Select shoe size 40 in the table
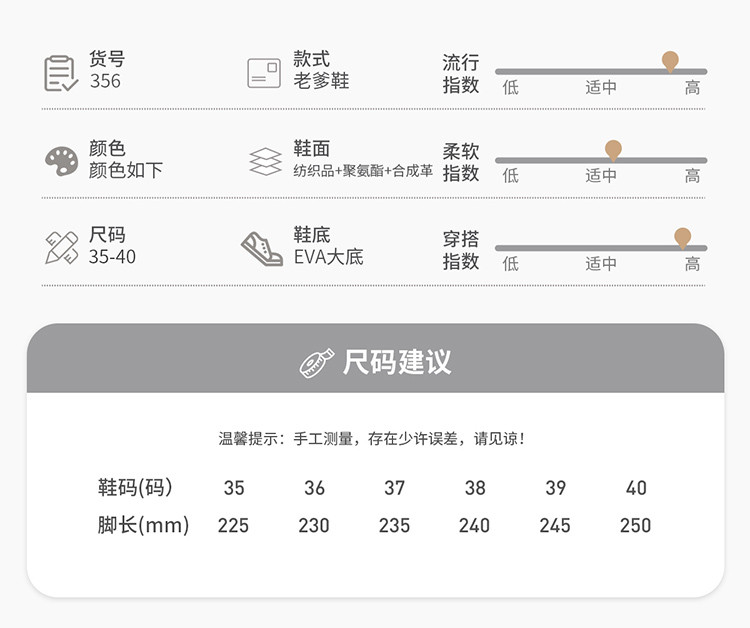Viewport: 750px width, 628px height. coord(636,488)
